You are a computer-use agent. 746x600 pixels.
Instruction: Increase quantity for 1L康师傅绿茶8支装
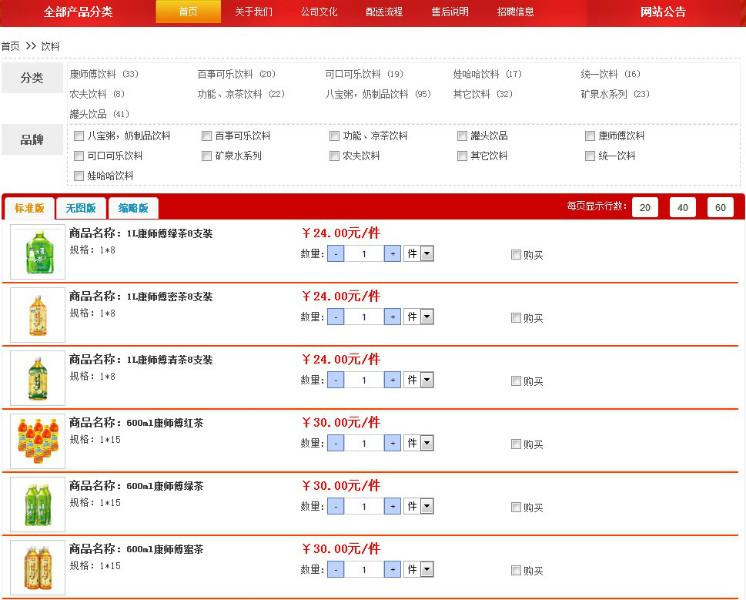click(x=392, y=254)
